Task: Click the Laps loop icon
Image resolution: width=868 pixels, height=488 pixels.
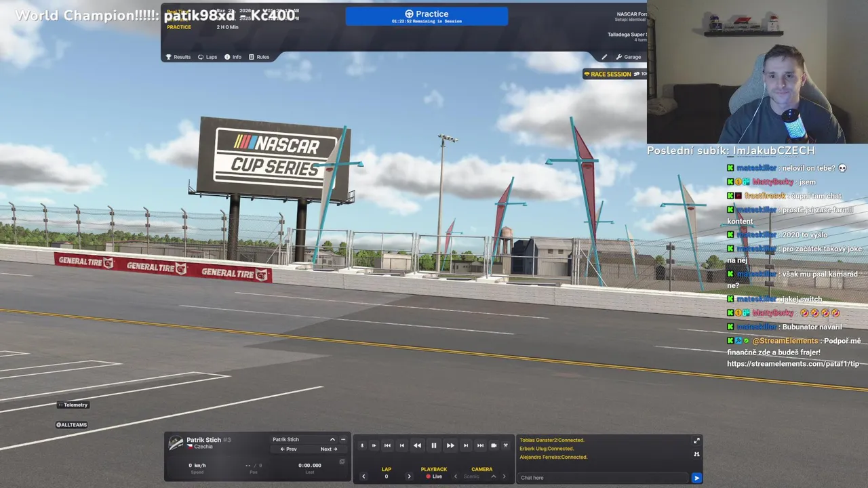Action: [201, 57]
